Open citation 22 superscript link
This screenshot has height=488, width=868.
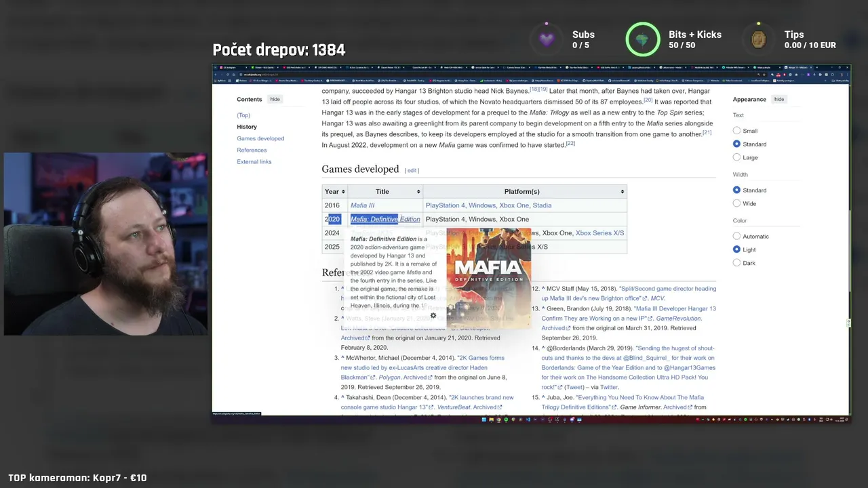570,143
